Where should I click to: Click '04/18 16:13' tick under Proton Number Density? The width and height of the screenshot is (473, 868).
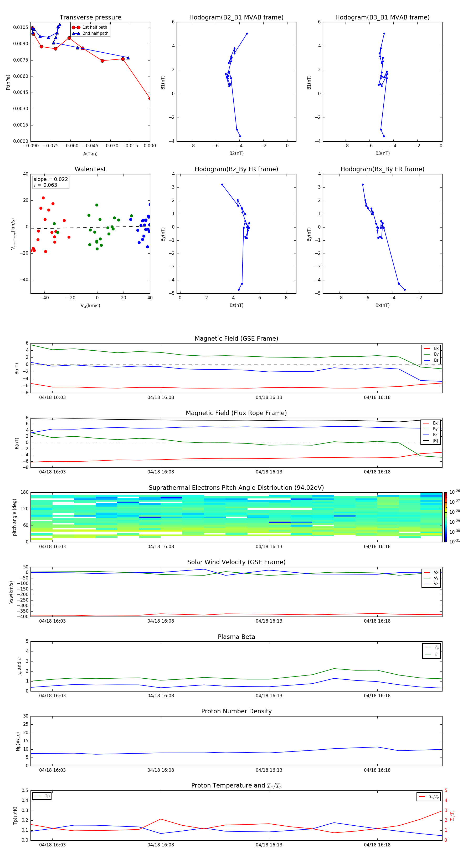click(269, 770)
